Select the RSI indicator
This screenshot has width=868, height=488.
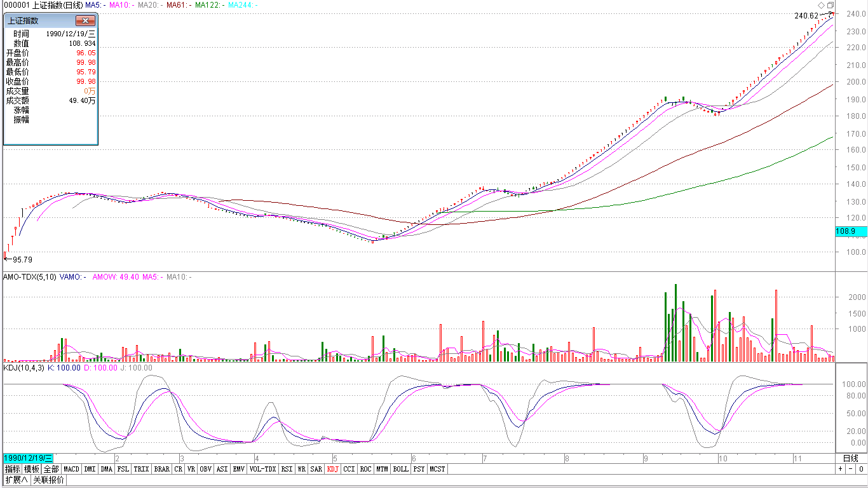(287, 469)
